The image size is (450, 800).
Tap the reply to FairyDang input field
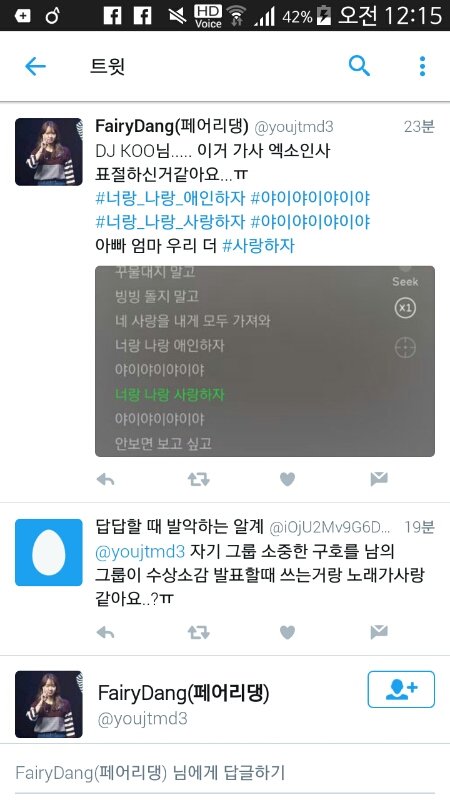pos(225,772)
